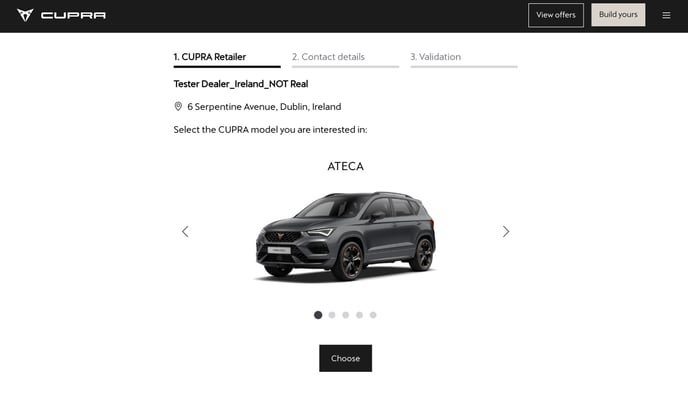Show previous car model with left arrow
This screenshot has height=402, width=688.
click(185, 231)
